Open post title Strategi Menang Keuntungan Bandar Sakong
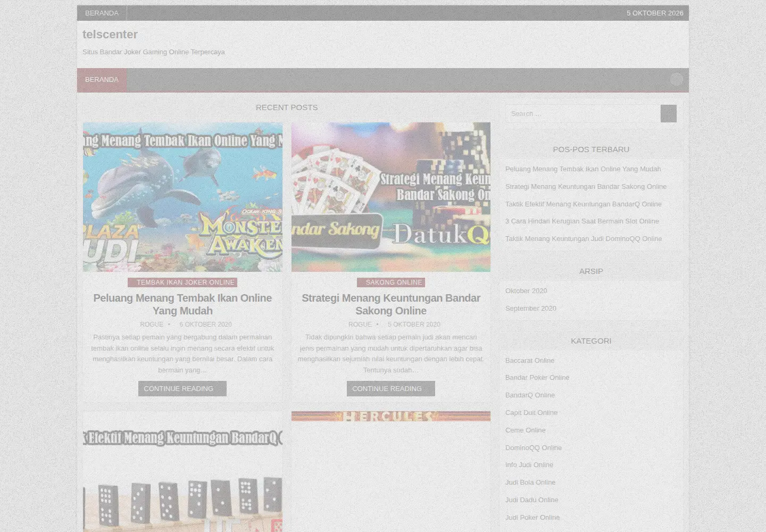Screen dimensions: 766x532 (391, 304)
